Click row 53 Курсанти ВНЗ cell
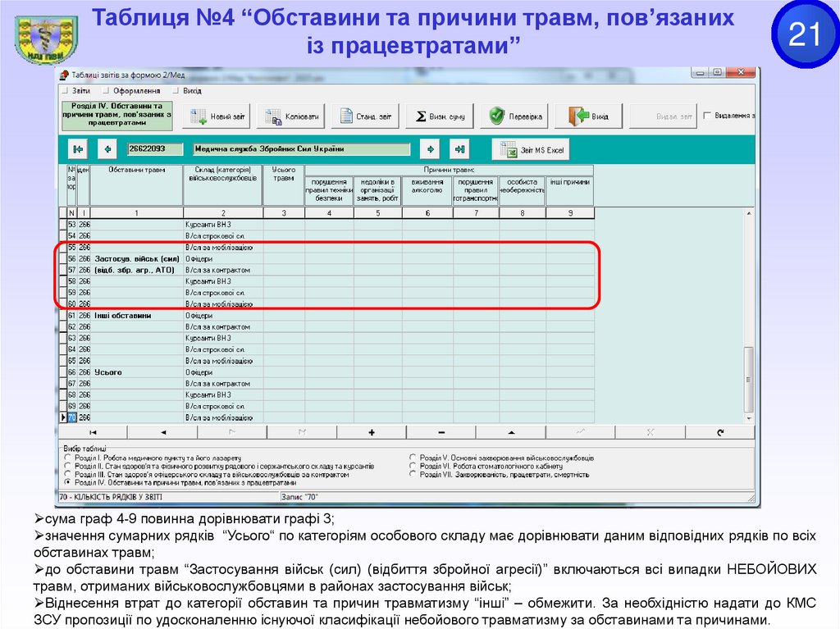 click(x=223, y=225)
